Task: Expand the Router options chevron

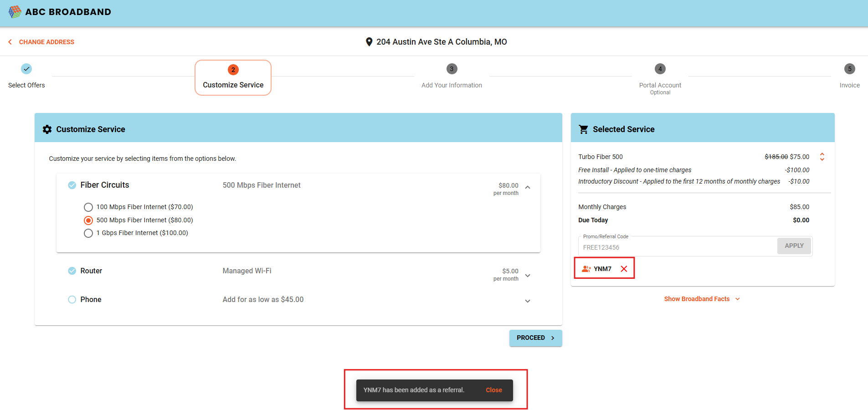Action: point(528,276)
